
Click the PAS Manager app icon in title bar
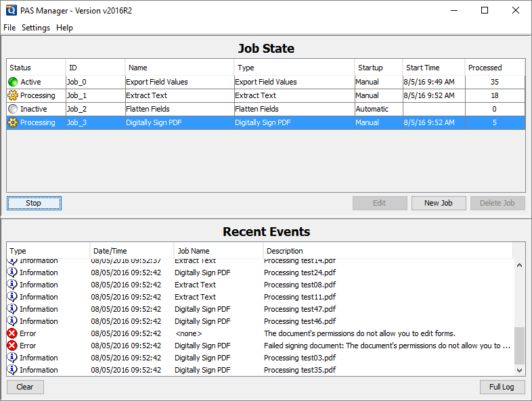11,11
